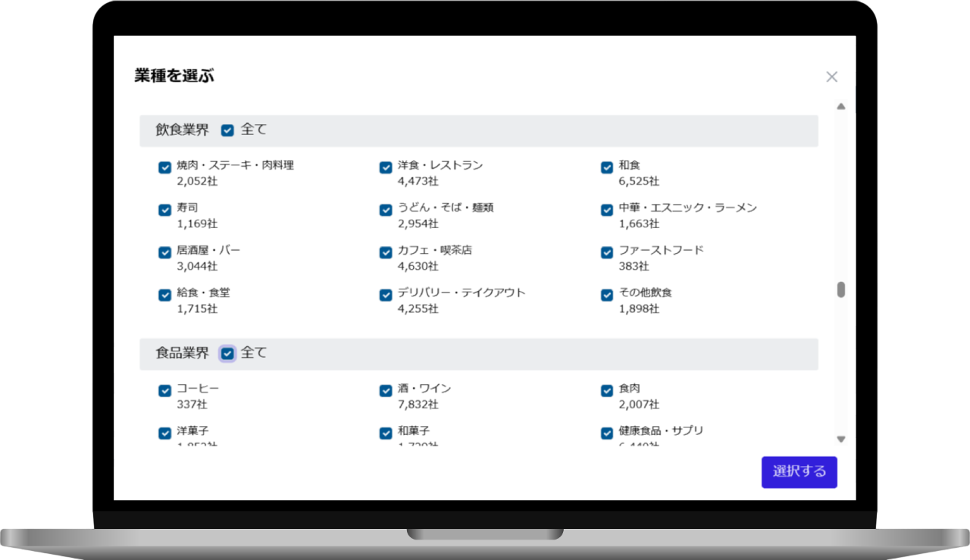970x560 pixels.
Task: Toggle 飲食業界 全て checkbox
Action: coord(227,130)
